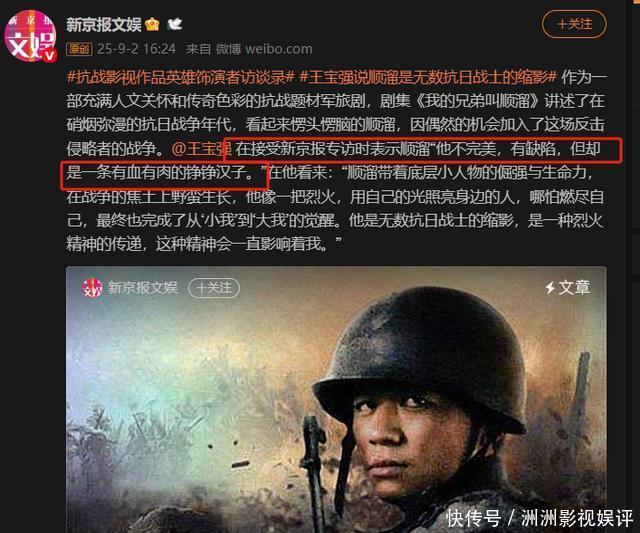Open the 新京报文娱 profile avatar
Image resolution: width=640 pixels, height=533 pixels.
click(x=29, y=36)
